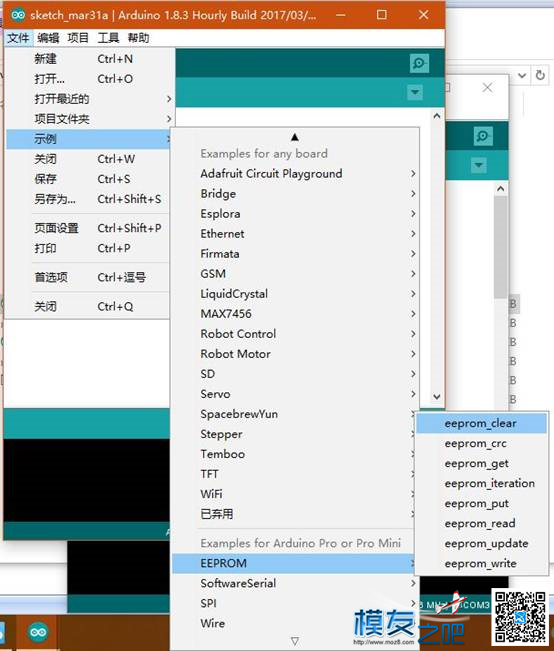The width and height of the screenshot is (554, 651).
Task: Open the eeprom_iteration example
Action: coord(482,484)
